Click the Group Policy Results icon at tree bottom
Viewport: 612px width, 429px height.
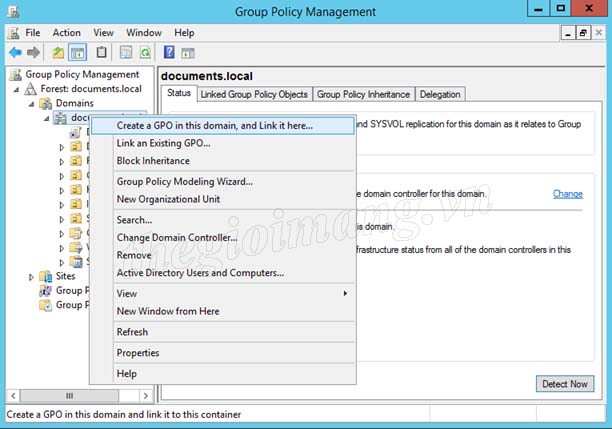pyautogui.click(x=46, y=305)
